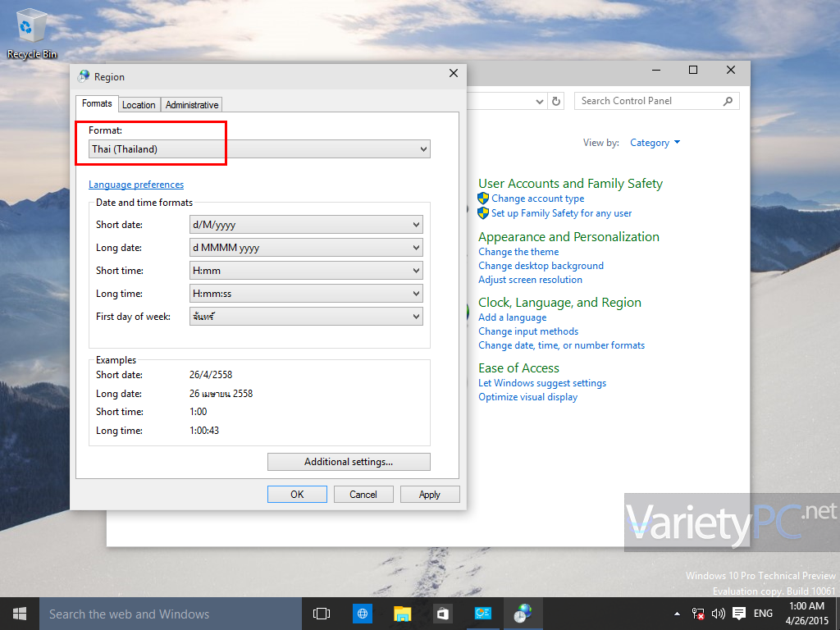Open Ease of Access category
This screenshot has height=630, width=840.
pyautogui.click(x=518, y=368)
